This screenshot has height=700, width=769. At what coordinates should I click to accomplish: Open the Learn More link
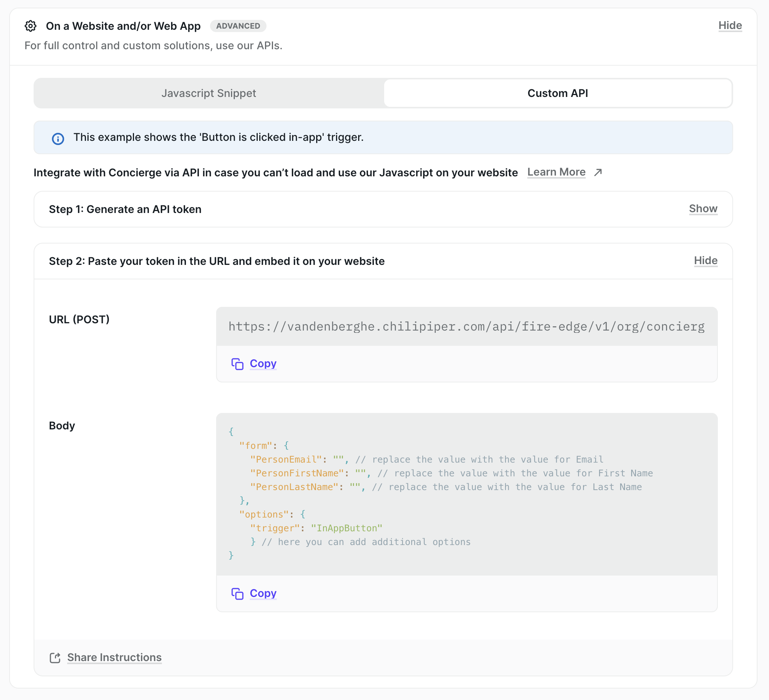pos(556,172)
